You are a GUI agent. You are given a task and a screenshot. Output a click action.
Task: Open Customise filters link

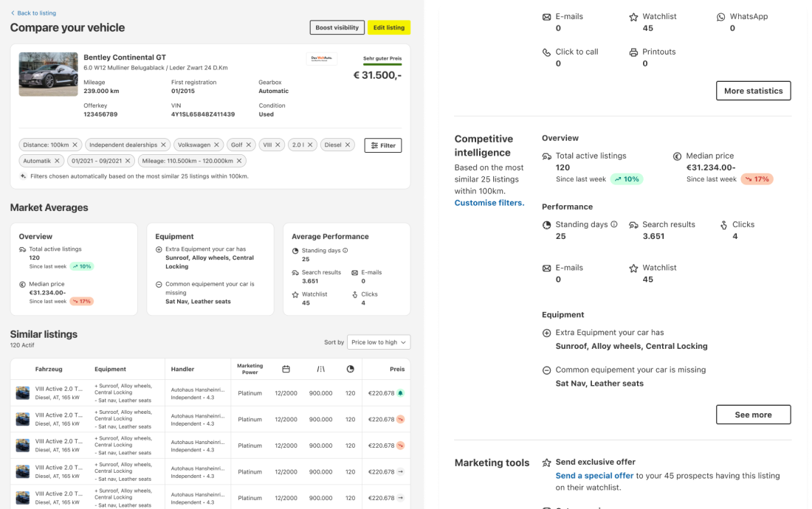(x=489, y=203)
